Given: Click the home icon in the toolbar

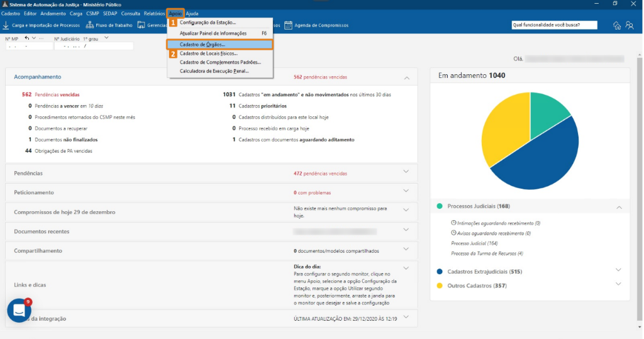Looking at the screenshot, I should 617,26.
